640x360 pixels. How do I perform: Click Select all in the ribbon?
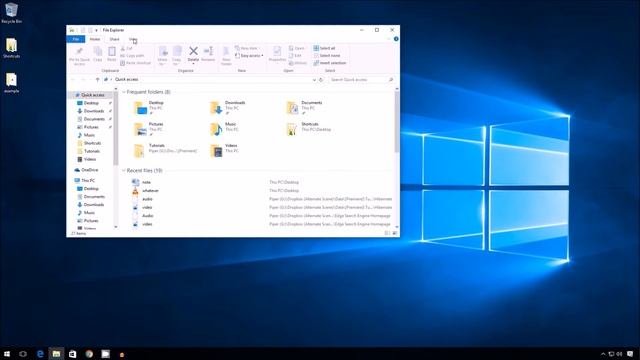coord(324,48)
